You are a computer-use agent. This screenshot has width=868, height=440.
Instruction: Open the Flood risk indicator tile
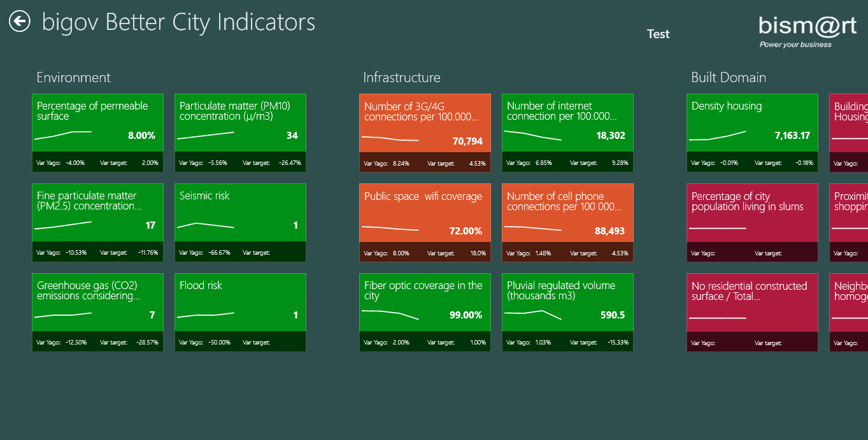click(240, 312)
